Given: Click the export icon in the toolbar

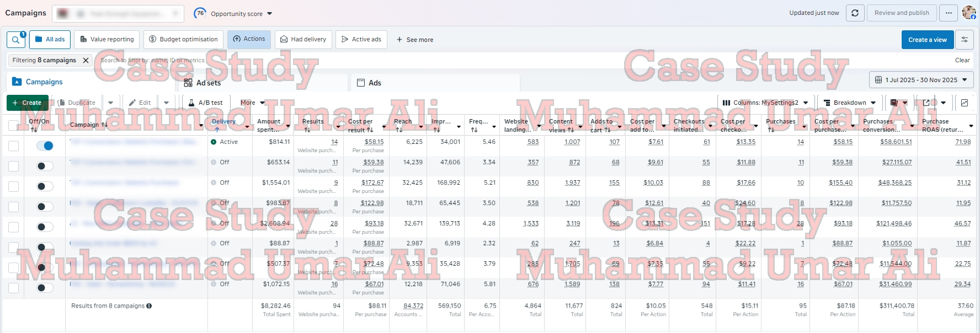Looking at the screenshot, I should (926, 103).
